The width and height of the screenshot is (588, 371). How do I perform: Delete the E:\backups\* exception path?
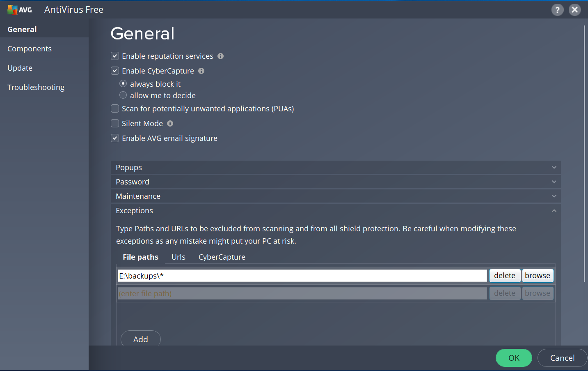click(x=504, y=276)
